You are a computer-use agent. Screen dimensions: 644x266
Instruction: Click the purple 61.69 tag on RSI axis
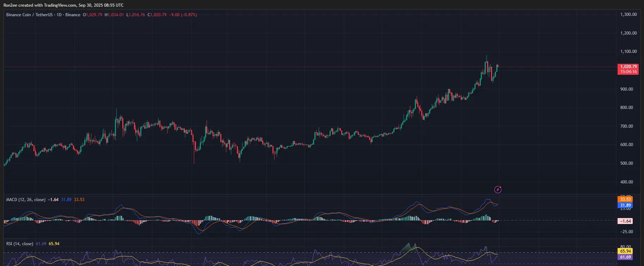point(625,257)
